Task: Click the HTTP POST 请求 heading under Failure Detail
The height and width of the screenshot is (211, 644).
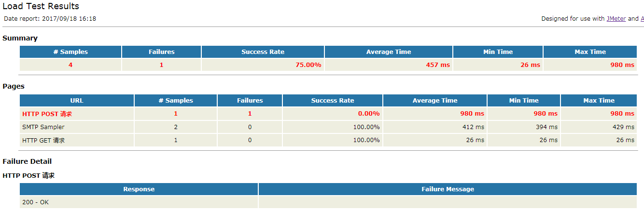Action: coord(28,175)
